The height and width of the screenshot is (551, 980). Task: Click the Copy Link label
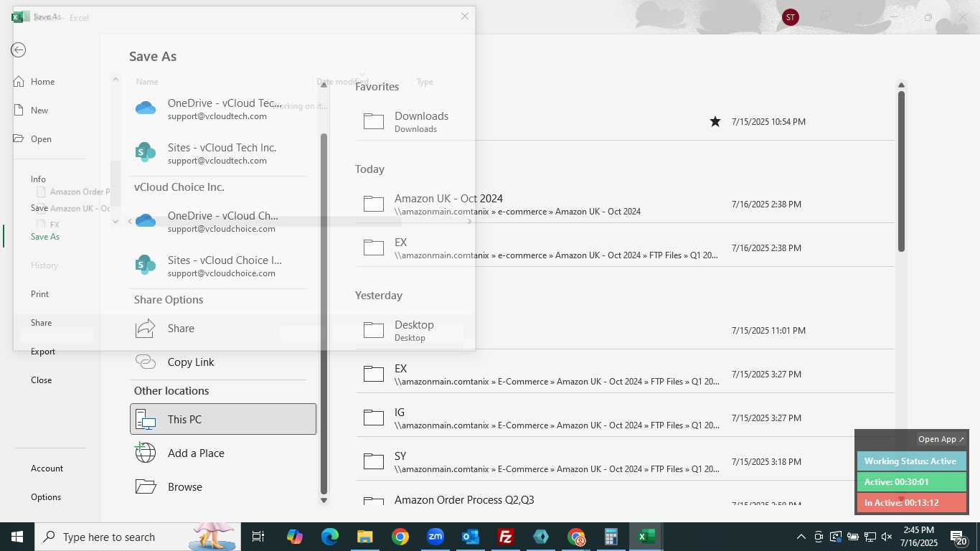(x=191, y=362)
